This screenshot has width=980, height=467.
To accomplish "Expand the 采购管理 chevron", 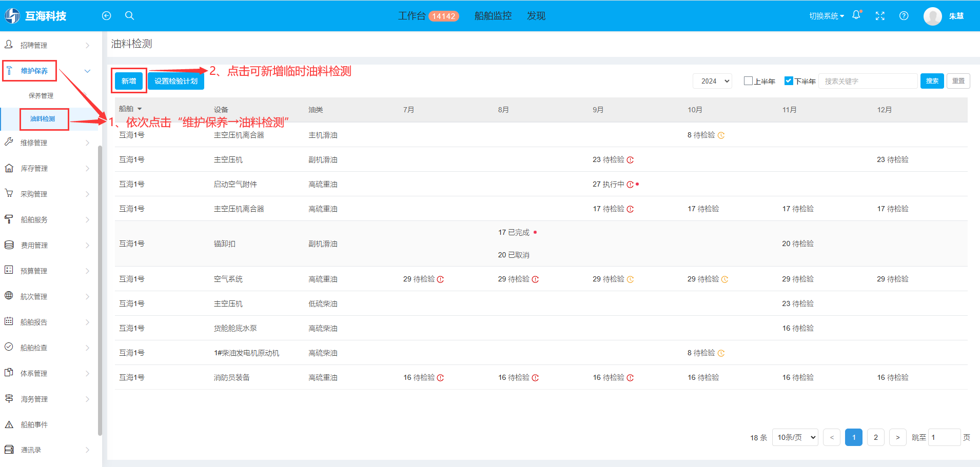I will [87, 194].
